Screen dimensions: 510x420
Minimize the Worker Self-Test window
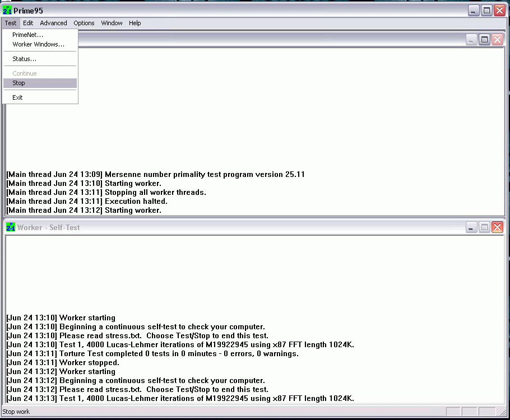coord(471,227)
